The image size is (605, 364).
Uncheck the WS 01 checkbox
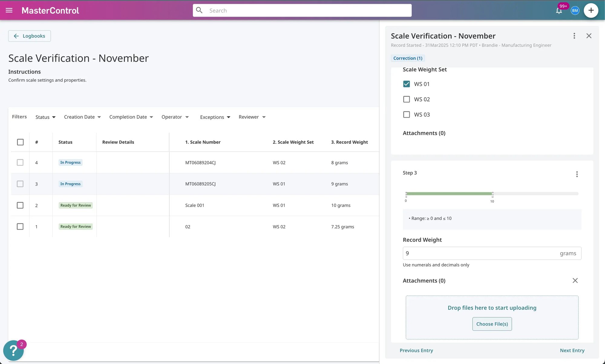(x=407, y=84)
